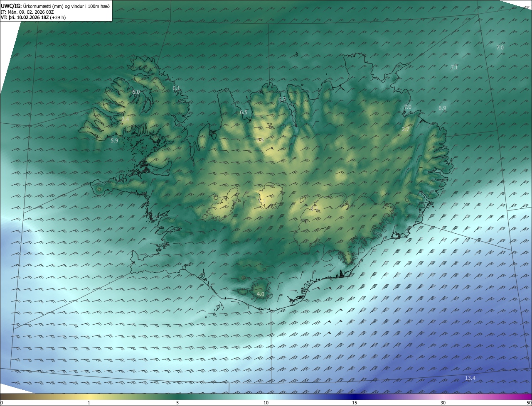The width and height of the screenshot is (532, 406).
Task: Click the 10 tick on the color scale
Action: pos(266,403)
